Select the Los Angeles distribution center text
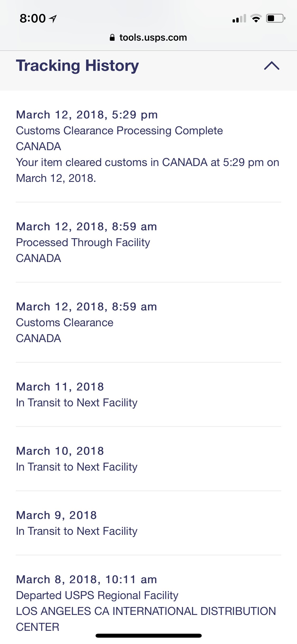Image resolution: width=297 pixels, height=644 pixels. pos(146,619)
